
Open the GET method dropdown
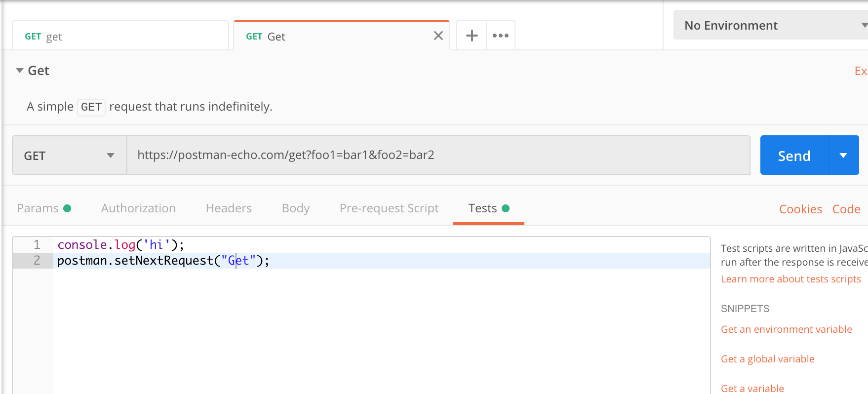pos(70,156)
